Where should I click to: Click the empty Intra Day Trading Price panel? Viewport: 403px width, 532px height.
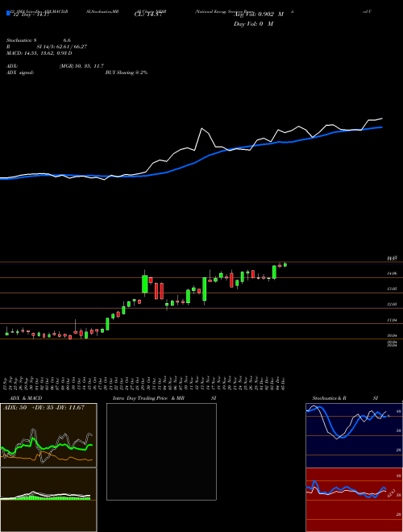(161, 451)
